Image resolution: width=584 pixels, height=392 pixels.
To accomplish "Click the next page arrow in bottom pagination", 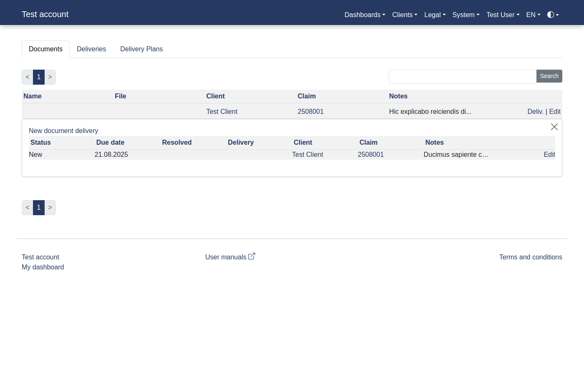I will [x=50, y=208].
